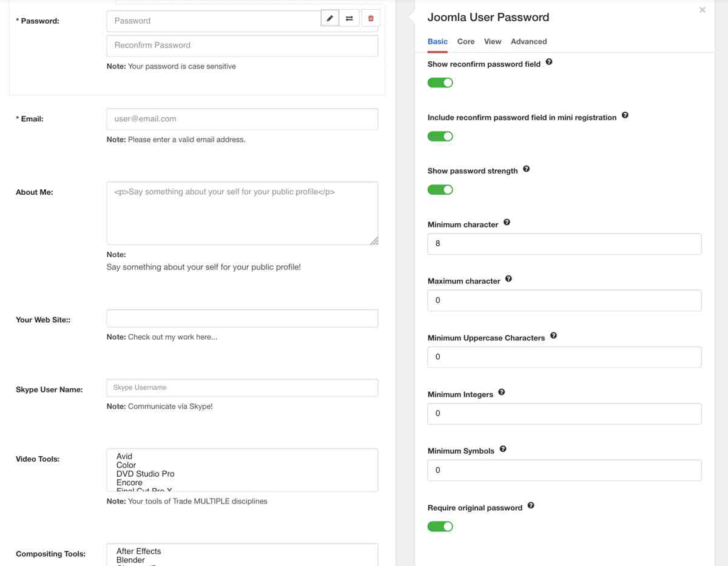Click help icon beside Show reconfirm password field

pyautogui.click(x=549, y=62)
